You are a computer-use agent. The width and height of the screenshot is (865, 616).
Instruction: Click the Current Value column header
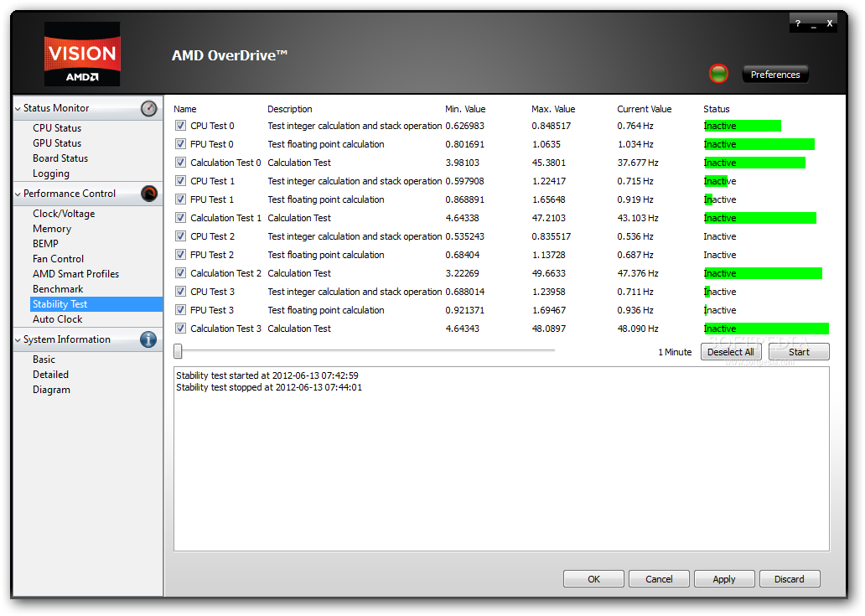click(x=644, y=109)
